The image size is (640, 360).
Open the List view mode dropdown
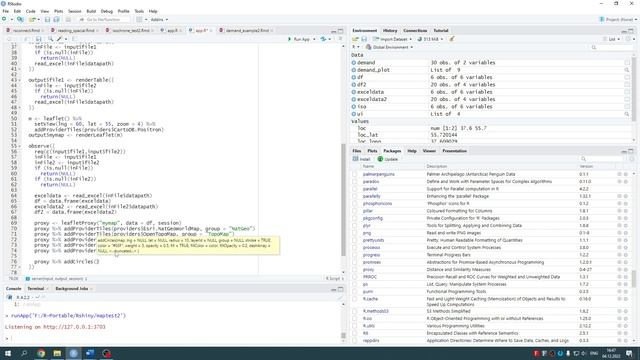click(x=611, y=39)
